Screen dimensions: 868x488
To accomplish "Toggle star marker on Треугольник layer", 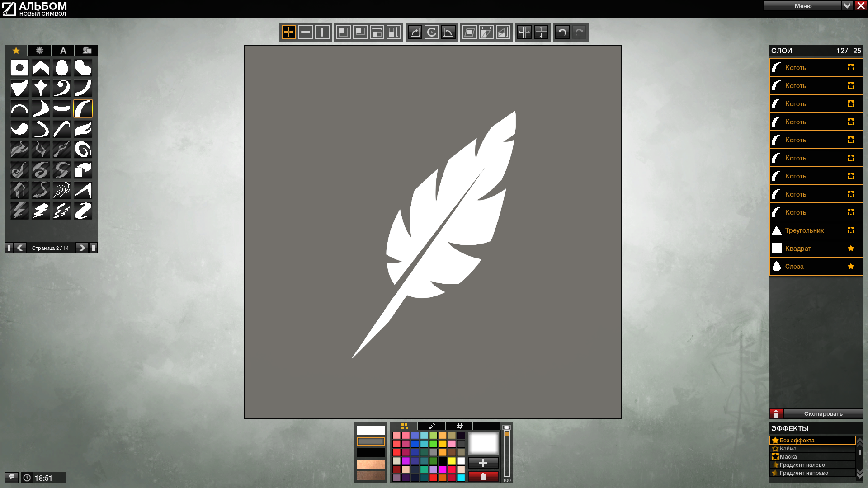I will (851, 230).
